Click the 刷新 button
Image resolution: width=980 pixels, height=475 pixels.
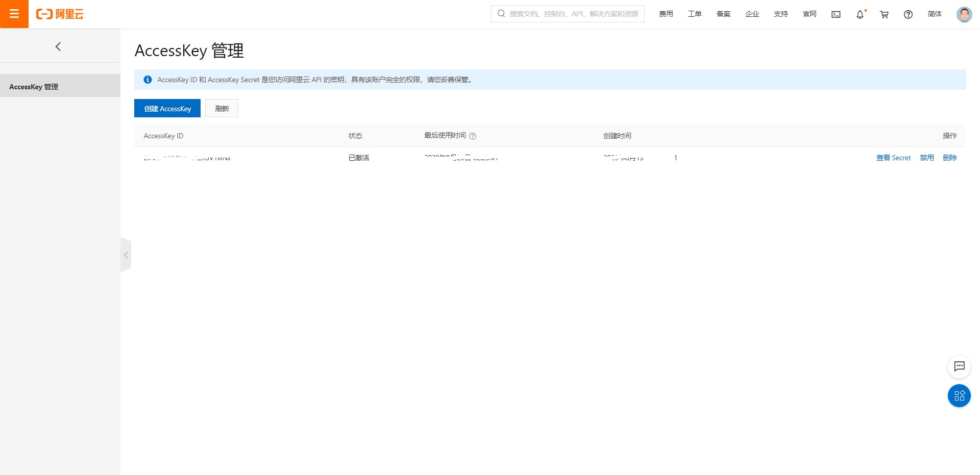point(222,108)
